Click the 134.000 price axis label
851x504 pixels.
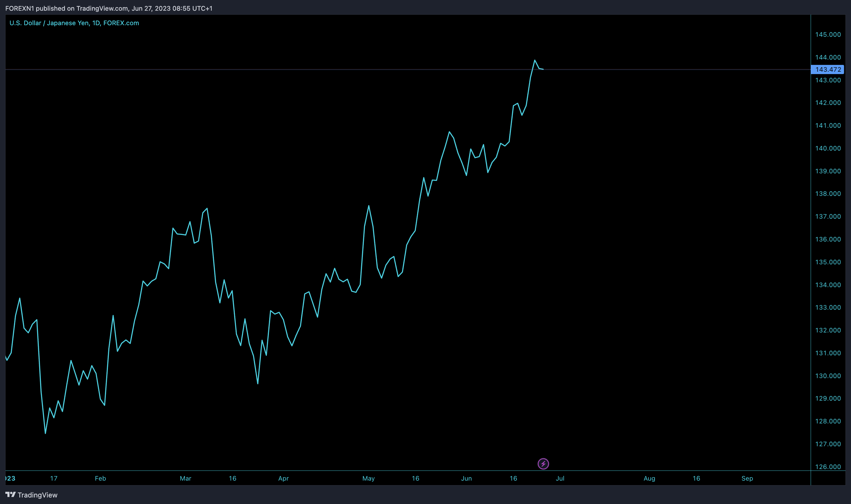pyautogui.click(x=828, y=285)
